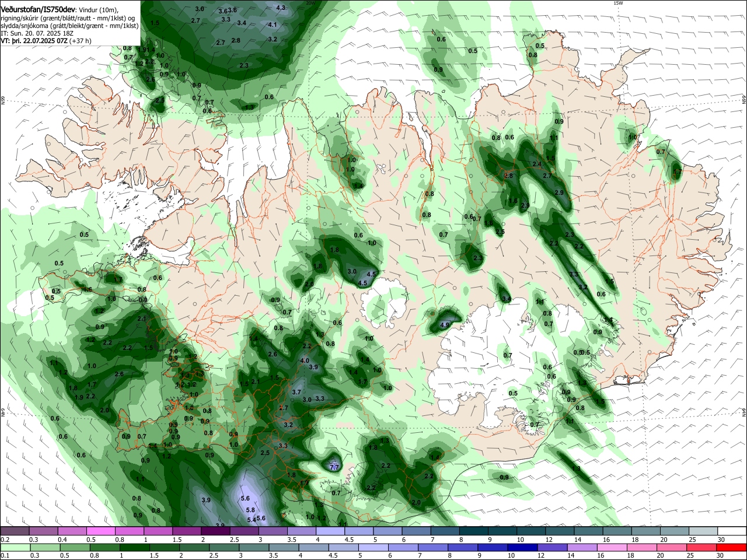The image size is (747, 560).
Task: Click the darkest green 1 mm rain swatch
Action: click(x=134, y=547)
